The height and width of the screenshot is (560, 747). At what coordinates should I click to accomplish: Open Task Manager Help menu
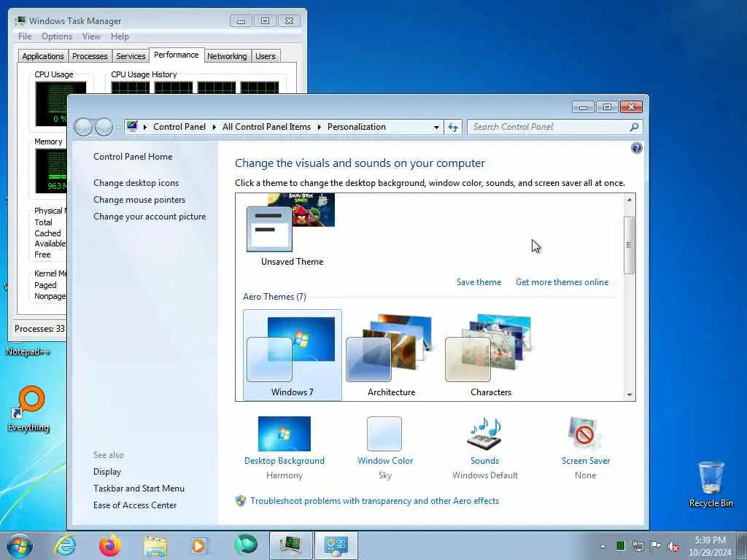coord(120,36)
